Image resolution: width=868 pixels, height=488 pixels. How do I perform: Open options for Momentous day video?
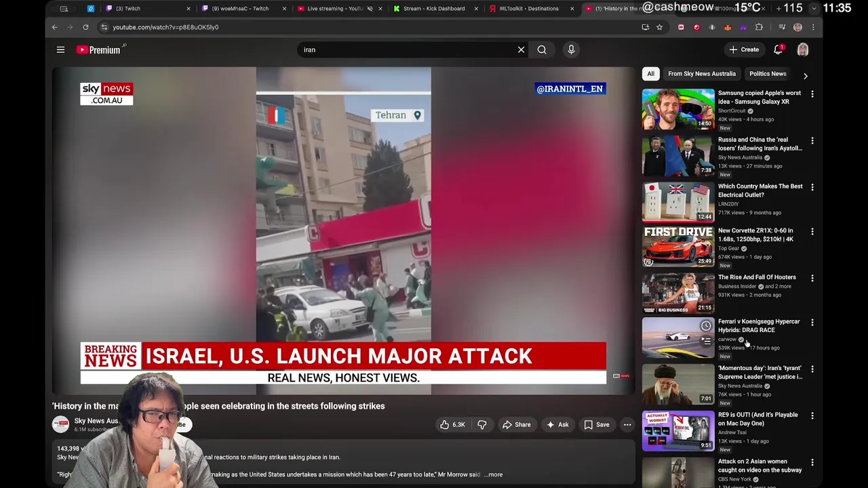[x=812, y=369]
